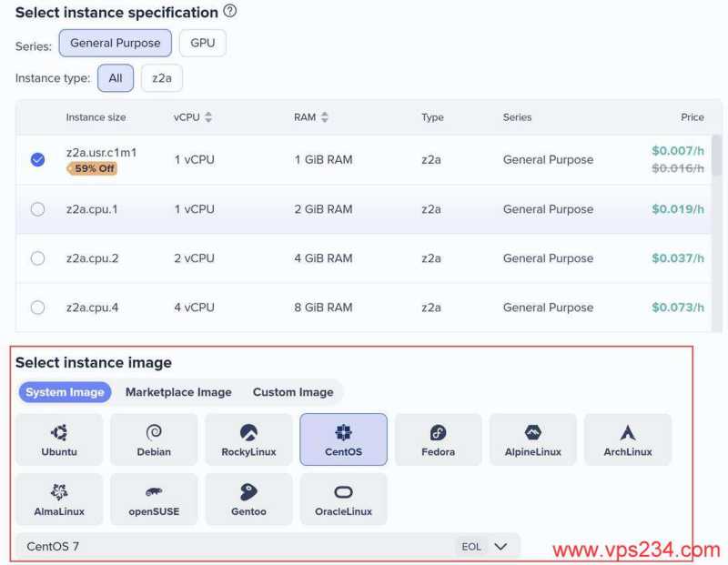Sort instances by vCPU column
This screenshot has height=565, width=728.
(x=208, y=117)
